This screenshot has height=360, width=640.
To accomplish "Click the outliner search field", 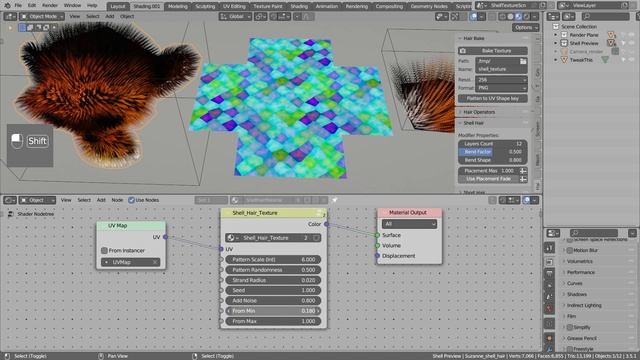I will [x=606, y=16].
